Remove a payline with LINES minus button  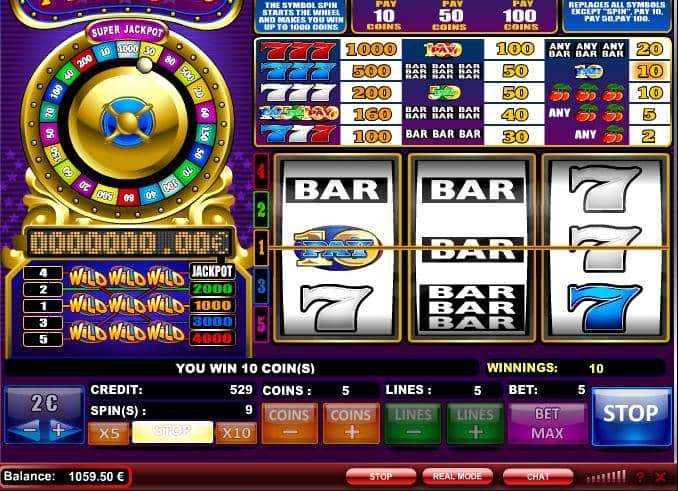coord(413,424)
